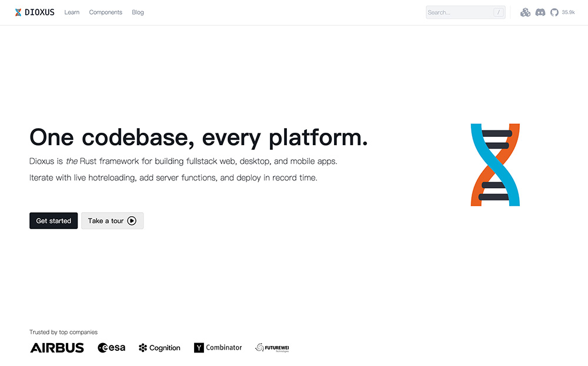Image resolution: width=588 pixels, height=366 pixels.
Task: Click the Get started button
Action: click(54, 221)
